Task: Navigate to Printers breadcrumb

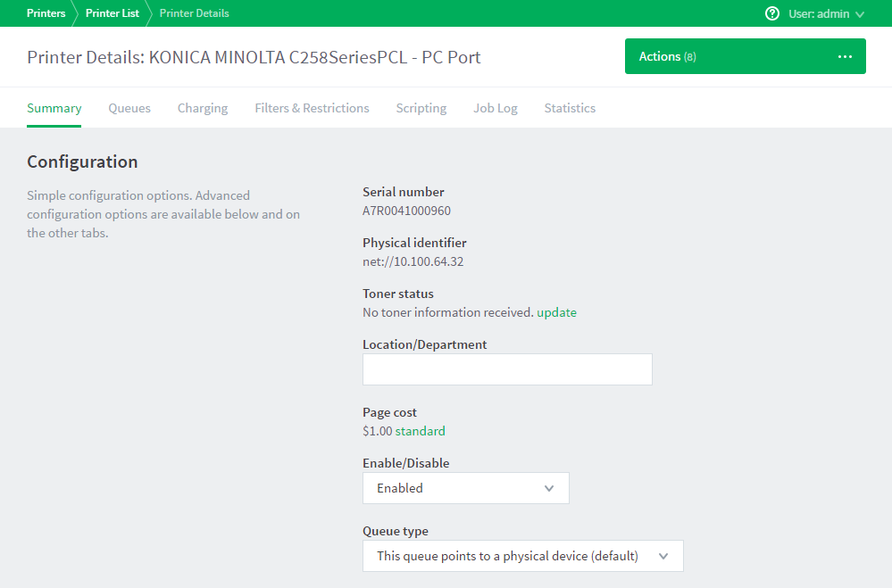Action: pos(46,13)
